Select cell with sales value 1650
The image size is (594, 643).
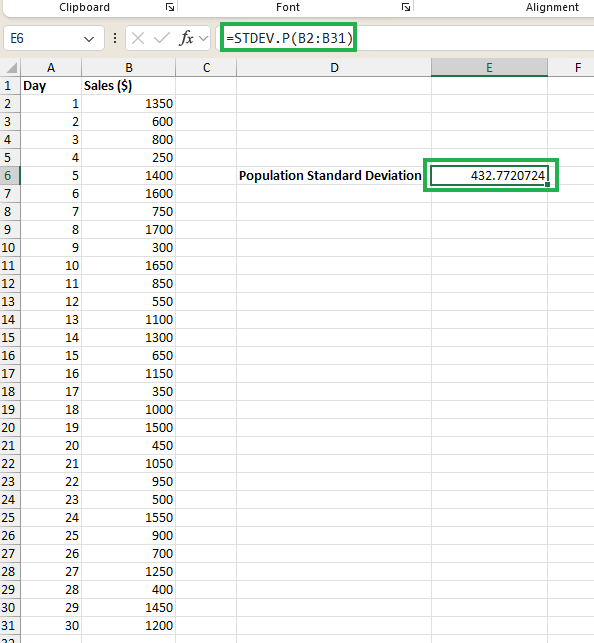coord(129,266)
